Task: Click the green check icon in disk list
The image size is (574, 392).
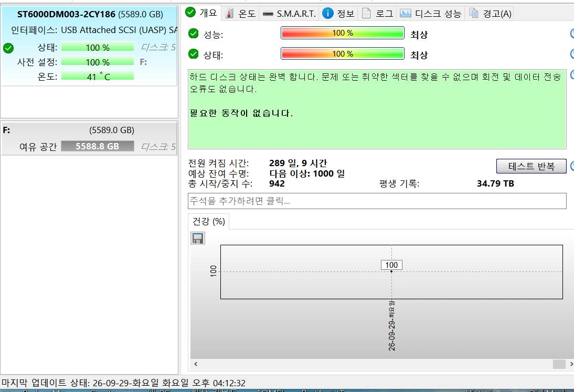Action: pos(8,48)
